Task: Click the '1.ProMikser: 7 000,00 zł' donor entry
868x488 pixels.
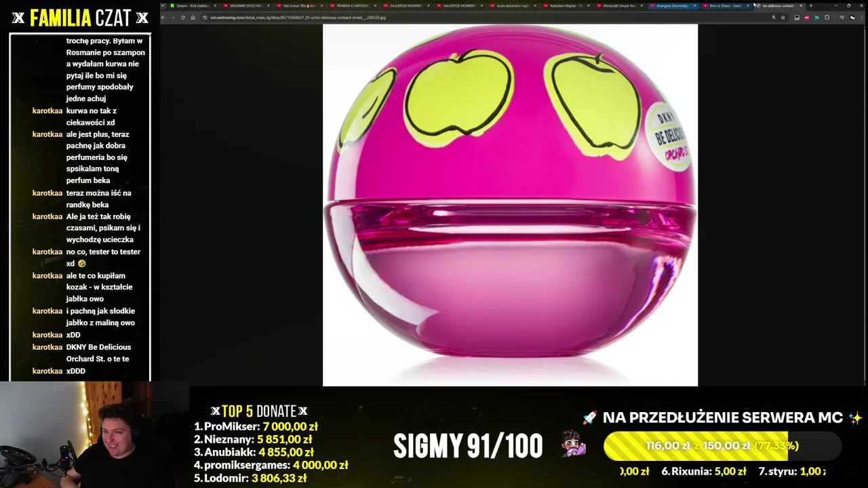Action: [256, 426]
